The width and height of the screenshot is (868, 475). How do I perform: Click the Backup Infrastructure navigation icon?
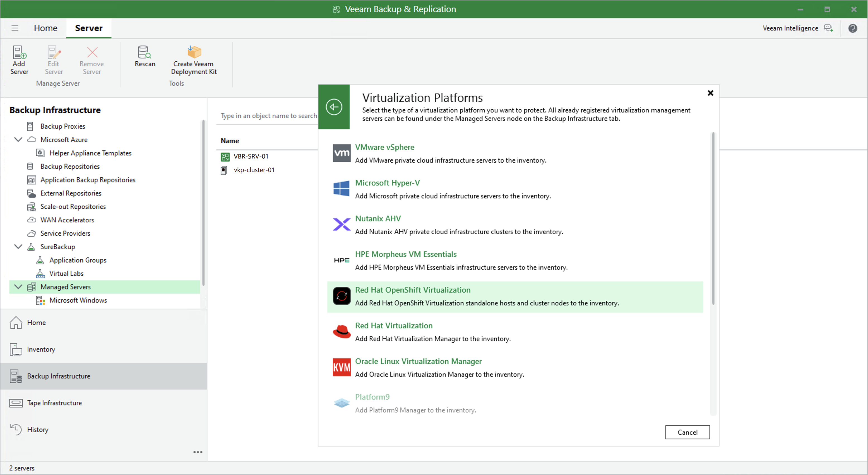(x=16, y=376)
